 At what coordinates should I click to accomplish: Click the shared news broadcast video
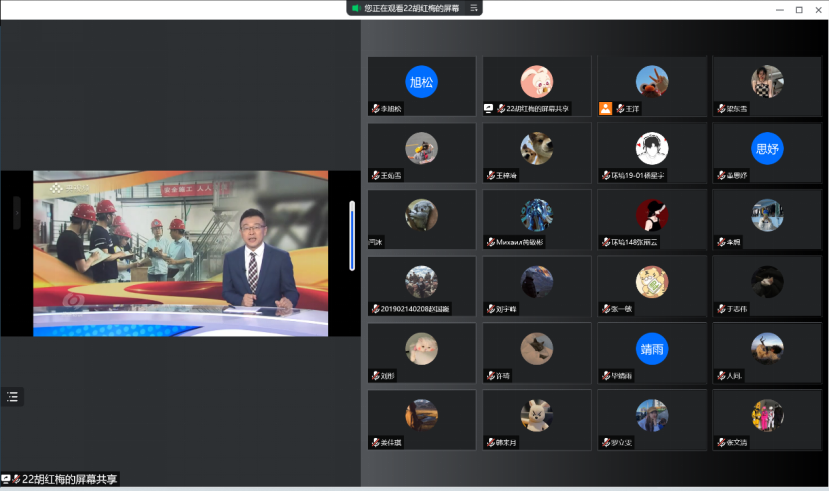click(180, 255)
